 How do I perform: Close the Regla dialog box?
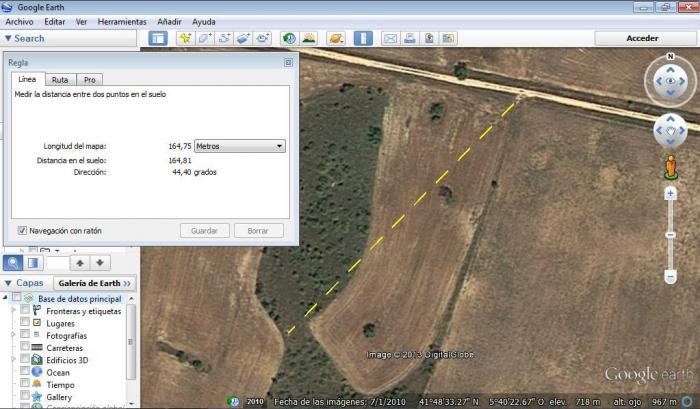pyautogui.click(x=288, y=63)
